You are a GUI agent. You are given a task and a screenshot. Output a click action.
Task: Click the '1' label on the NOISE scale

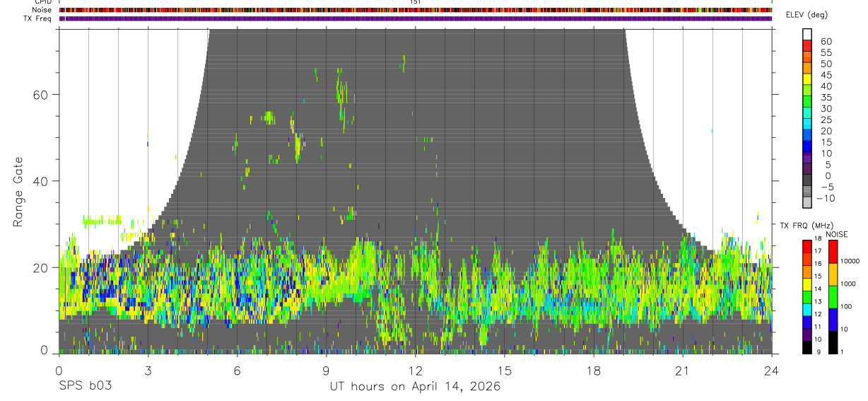[843, 352]
